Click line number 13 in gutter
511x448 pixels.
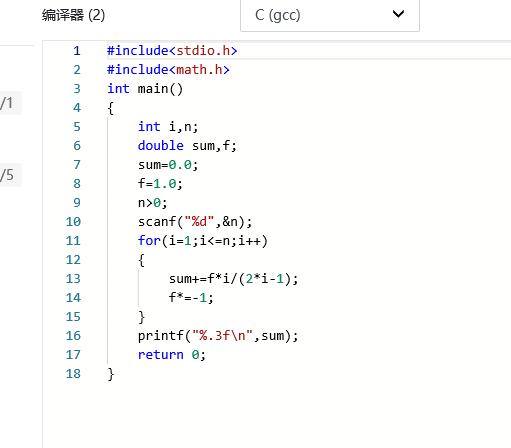tap(73, 279)
